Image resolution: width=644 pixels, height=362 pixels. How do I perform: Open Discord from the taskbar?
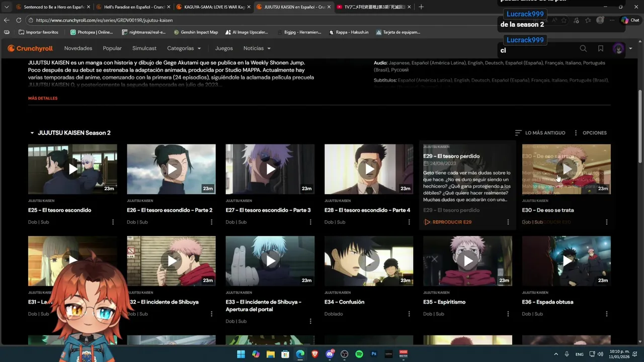(330, 354)
